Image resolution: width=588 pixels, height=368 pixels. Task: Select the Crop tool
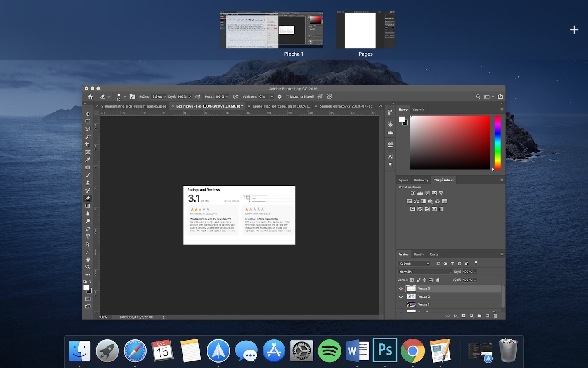pos(88,145)
